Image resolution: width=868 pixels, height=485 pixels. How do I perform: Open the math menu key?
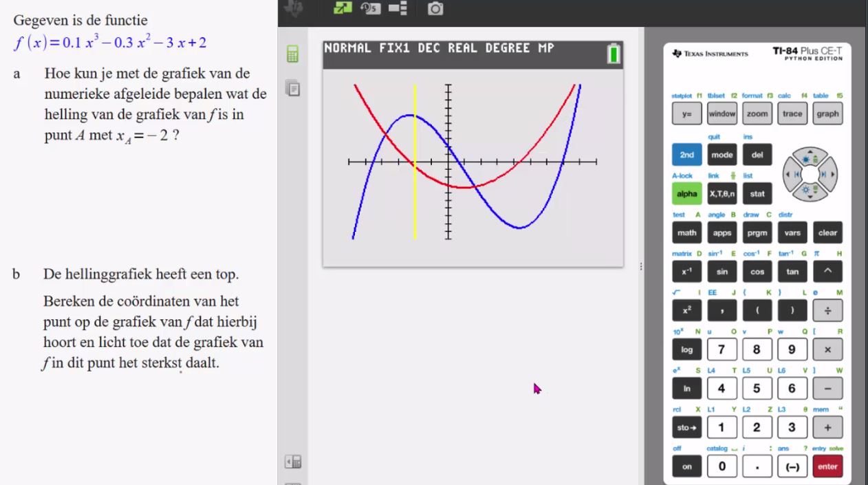686,233
